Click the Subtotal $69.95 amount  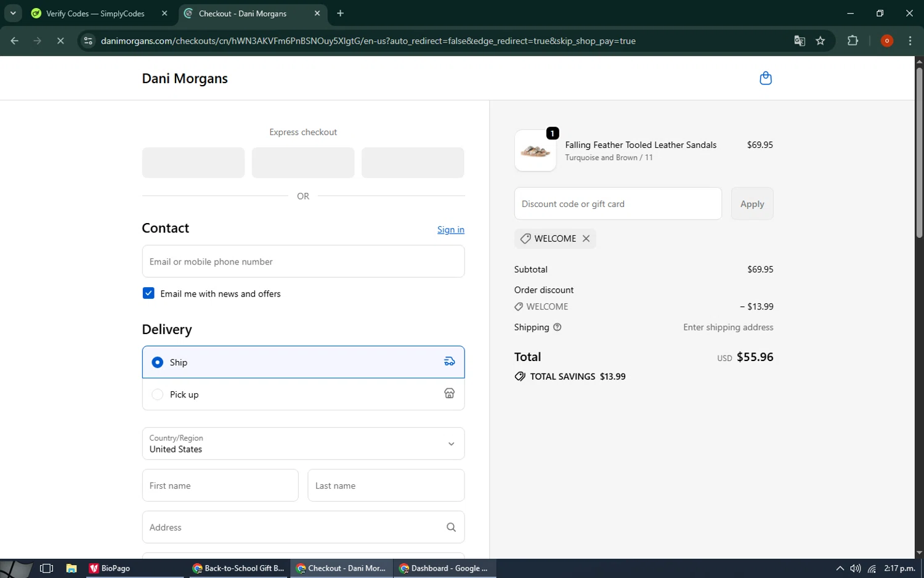760,269
